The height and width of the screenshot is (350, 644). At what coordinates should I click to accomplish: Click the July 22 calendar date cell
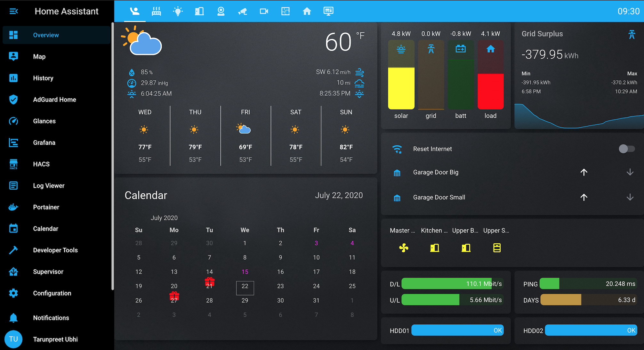(x=244, y=286)
